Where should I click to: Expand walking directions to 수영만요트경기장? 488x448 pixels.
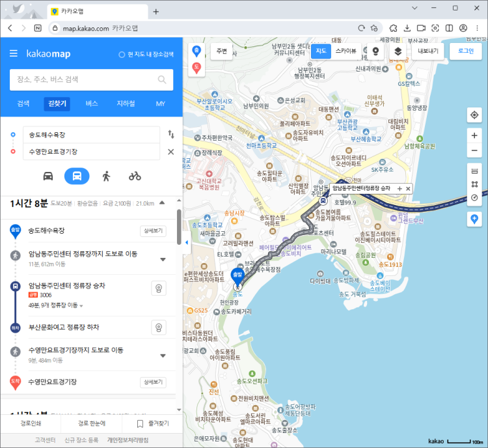click(163, 356)
